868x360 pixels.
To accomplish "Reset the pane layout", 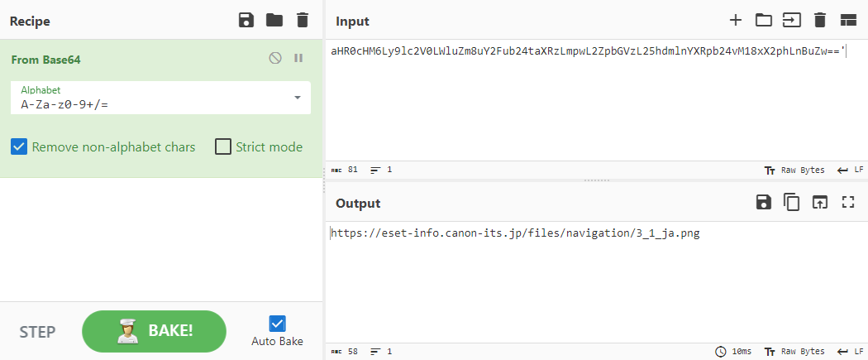I will click(847, 21).
